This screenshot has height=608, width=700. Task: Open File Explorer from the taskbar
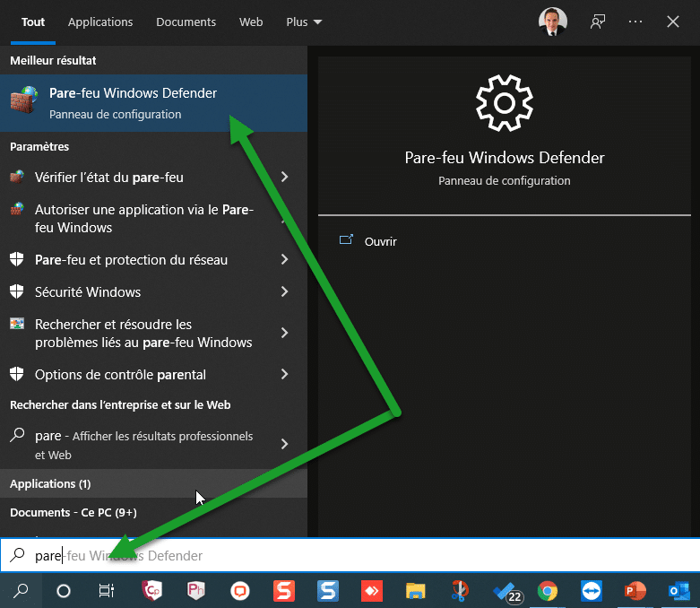(415, 591)
